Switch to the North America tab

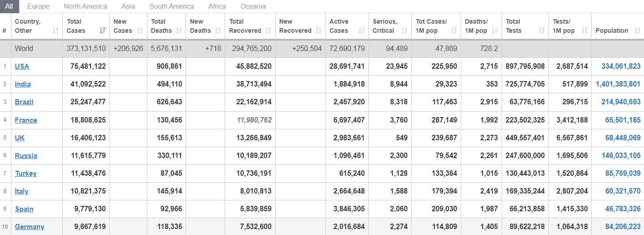86,6
